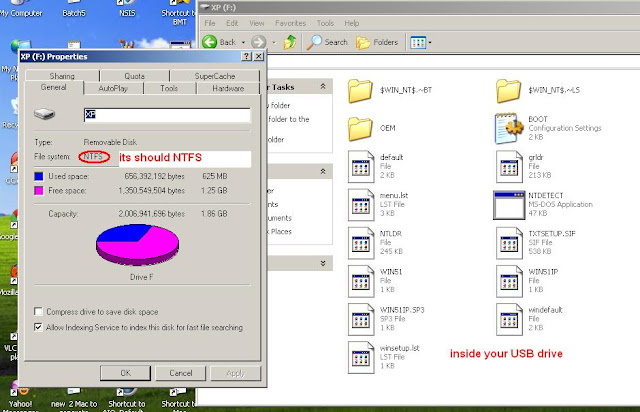Select the OEM folder icon
Viewport: 640px width, 412px height.
(360, 129)
